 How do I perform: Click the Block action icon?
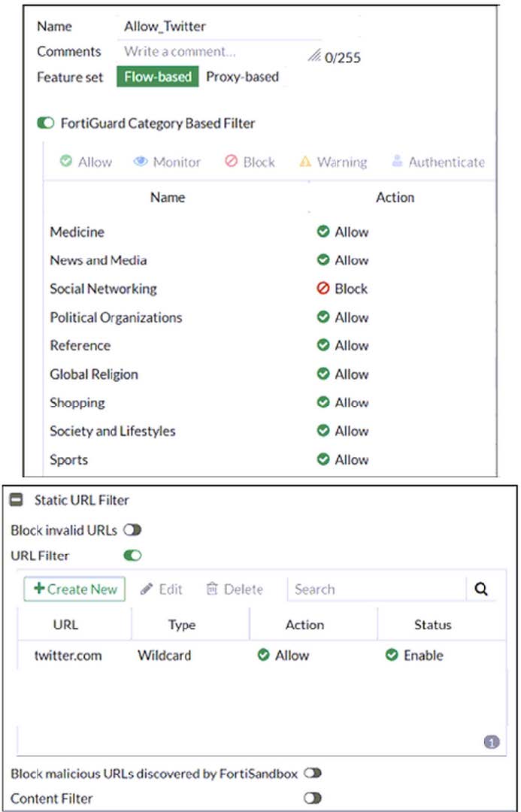pos(231,162)
